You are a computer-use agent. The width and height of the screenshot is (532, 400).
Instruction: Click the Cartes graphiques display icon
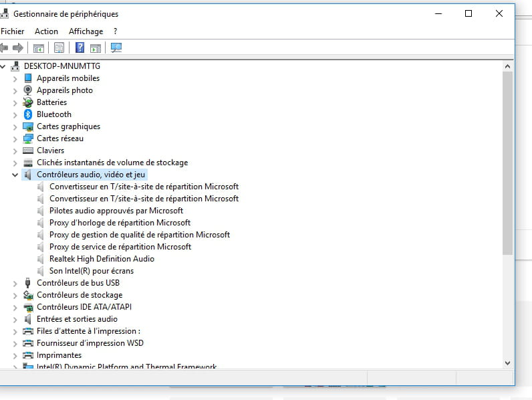(28, 126)
